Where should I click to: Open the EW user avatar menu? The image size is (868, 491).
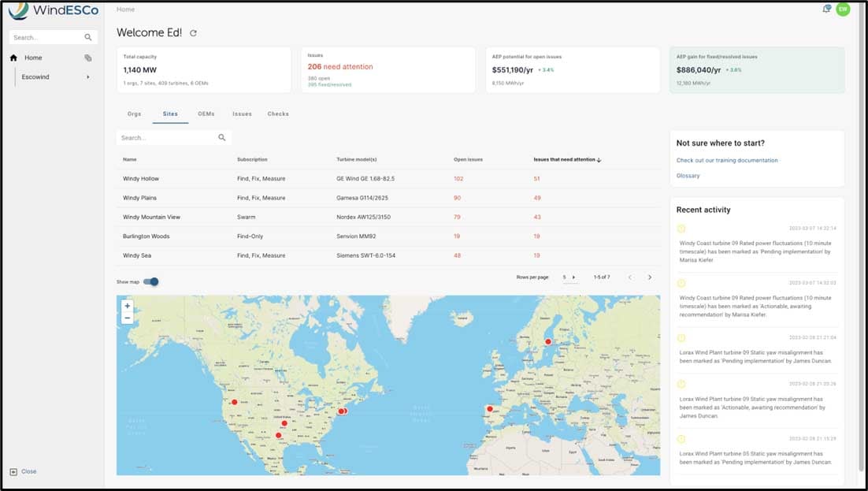pyautogui.click(x=843, y=9)
